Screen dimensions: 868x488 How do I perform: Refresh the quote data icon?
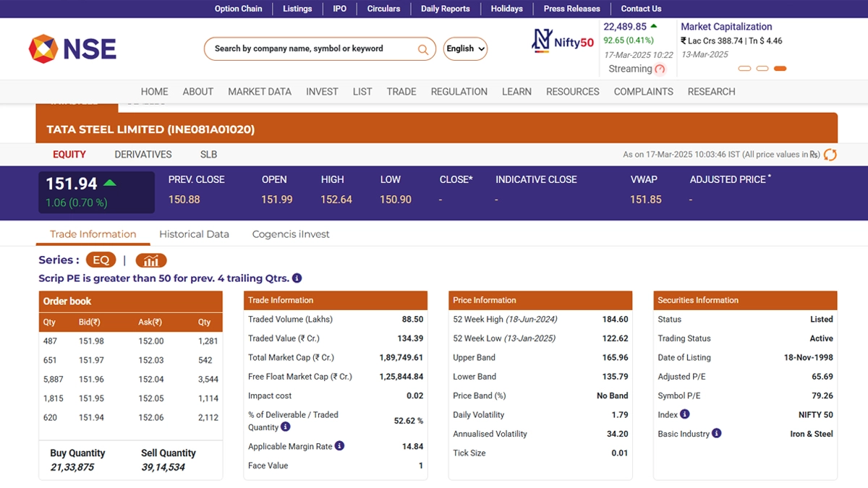coord(830,155)
